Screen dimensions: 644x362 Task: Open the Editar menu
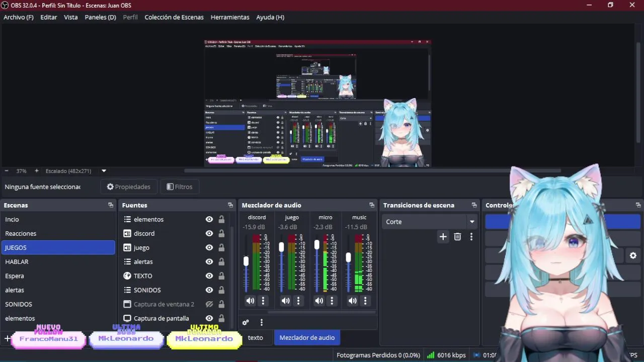49,17
